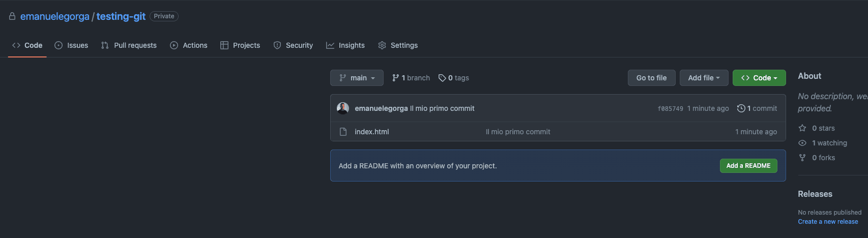The height and width of the screenshot is (238, 868).
Task: Click the index.html file icon
Action: [343, 132]
